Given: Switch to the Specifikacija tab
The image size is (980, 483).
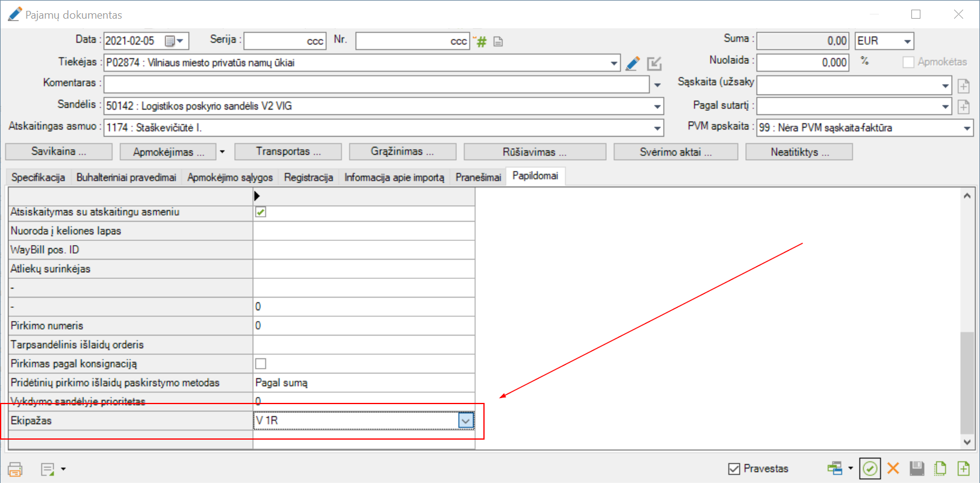Looking at the screenshot, I should [38, 177].
